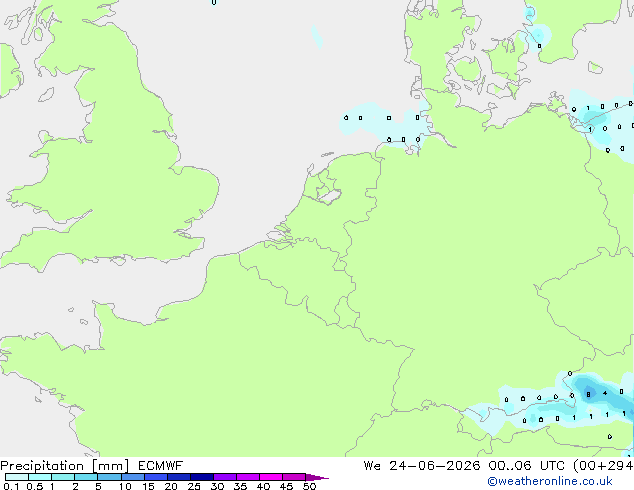The width and height of the screenshot is (634, 490).
Task: Select the 45–50 mm legend color swatch
Action: pos(294,477)
